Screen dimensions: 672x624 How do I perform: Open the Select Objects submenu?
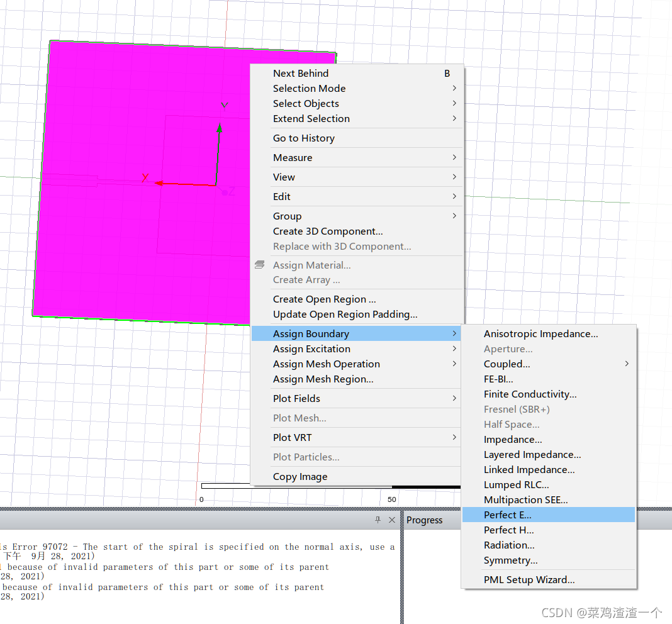[357, 103]
